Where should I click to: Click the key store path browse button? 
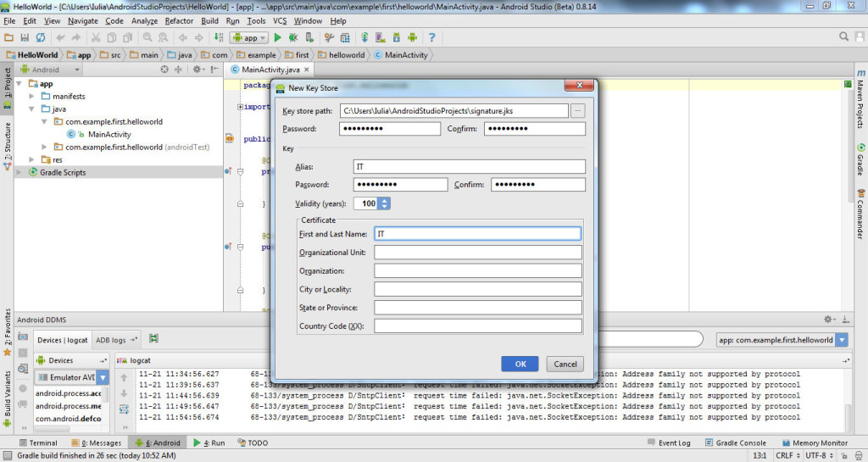click(x=577, y=111)
